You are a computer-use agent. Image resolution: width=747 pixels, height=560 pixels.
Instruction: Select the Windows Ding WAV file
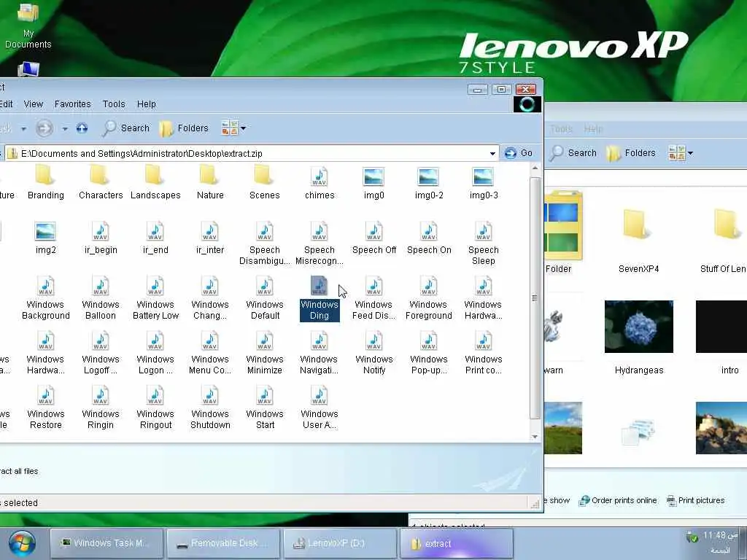[x=320, y=297]
